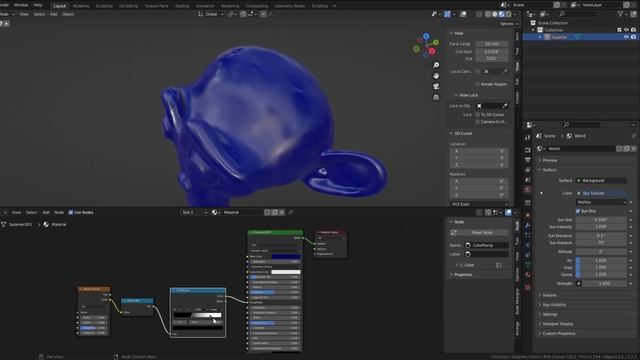The height and width of the screenshot is (360, 640).
Task: Disable Suzanne in renders camera icon
Action: (633, 37)
